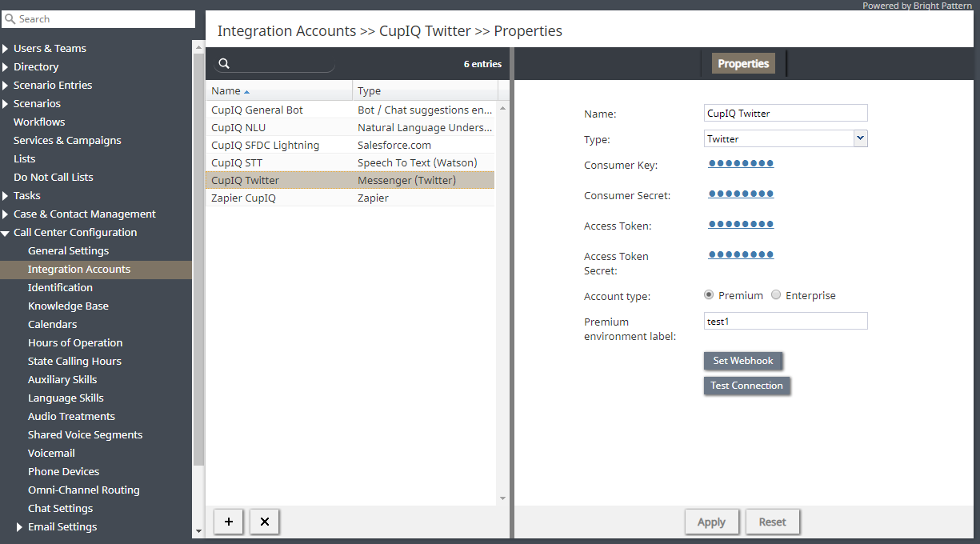Screen dimensions: 980x544
Task: Click the Reset button
Action: 772,522
